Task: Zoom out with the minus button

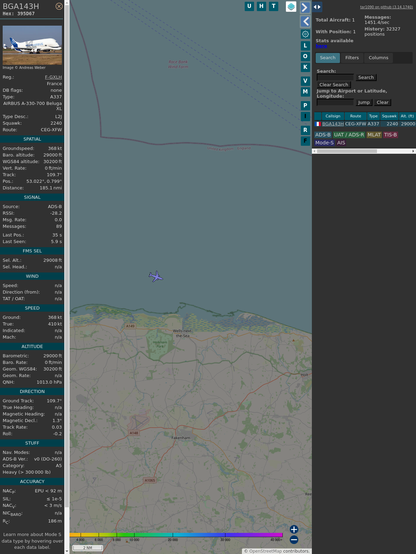Action: click(294, 540)
